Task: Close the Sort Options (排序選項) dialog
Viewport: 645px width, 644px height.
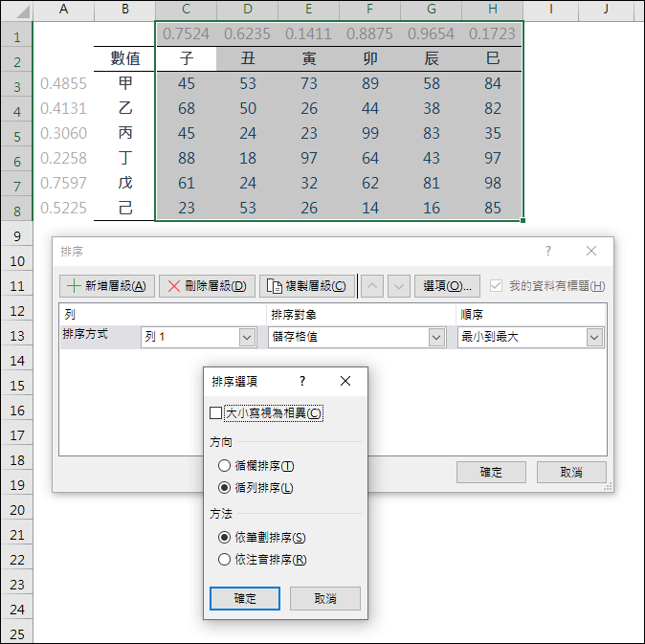Action: point(345,381)
